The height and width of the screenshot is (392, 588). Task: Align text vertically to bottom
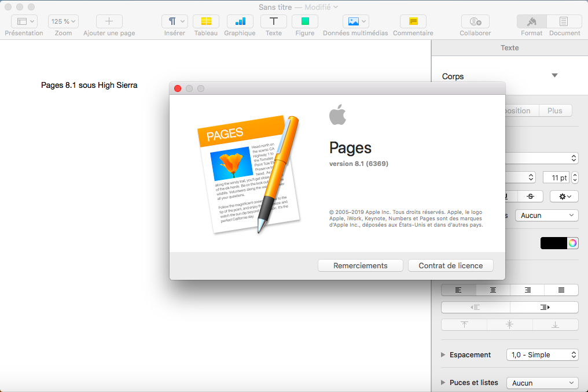[556, 324]
